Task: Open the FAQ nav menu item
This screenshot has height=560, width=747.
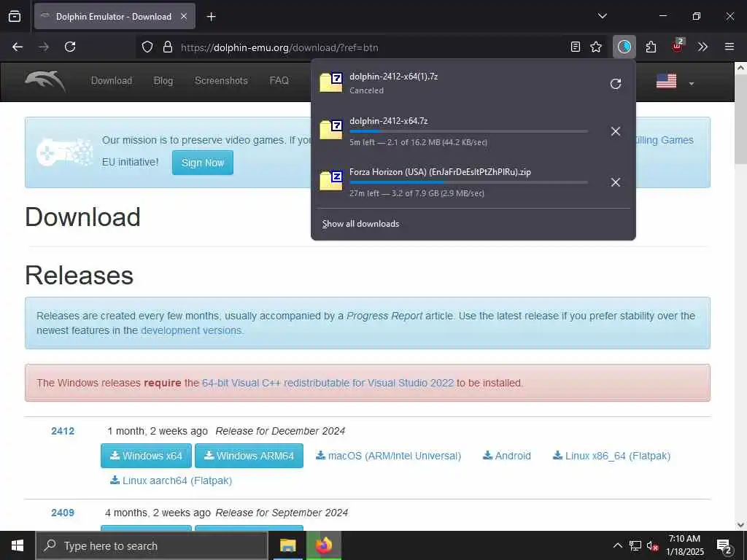Action: 279,80
